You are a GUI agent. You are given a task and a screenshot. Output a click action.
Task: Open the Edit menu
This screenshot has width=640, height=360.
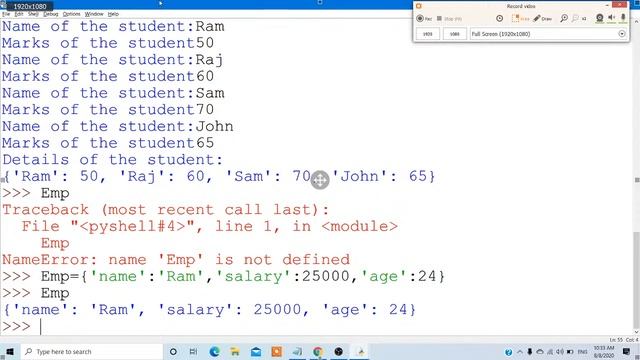pos(19,14)
